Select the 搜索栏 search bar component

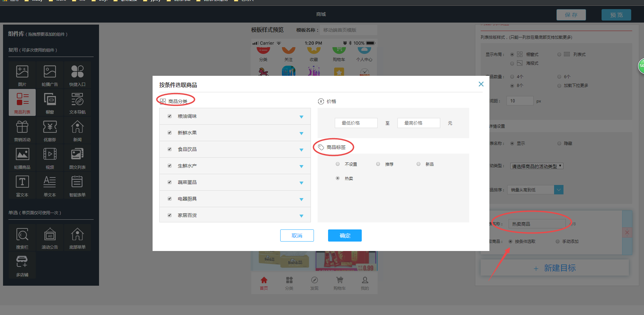[22, 235]
